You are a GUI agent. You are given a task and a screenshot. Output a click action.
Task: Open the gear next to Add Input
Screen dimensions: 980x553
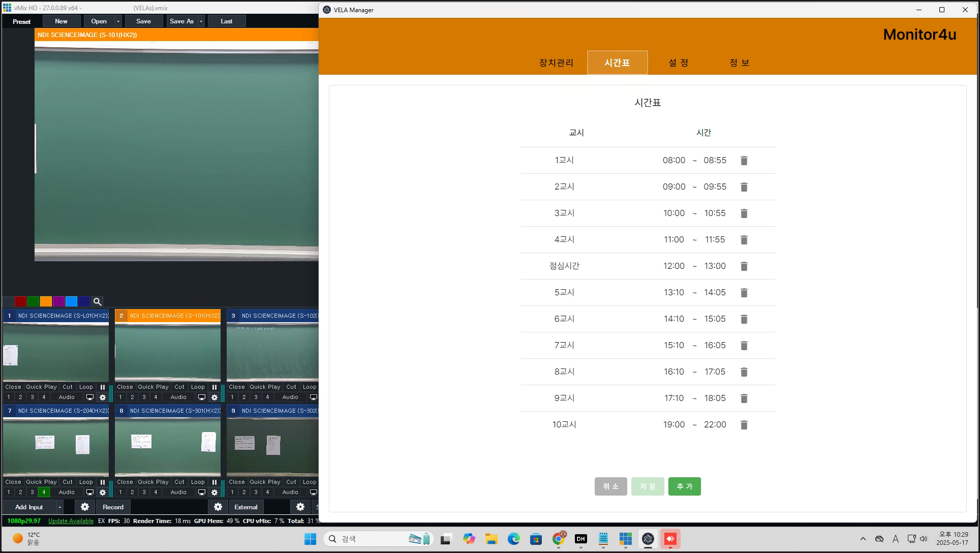[85, 507]
